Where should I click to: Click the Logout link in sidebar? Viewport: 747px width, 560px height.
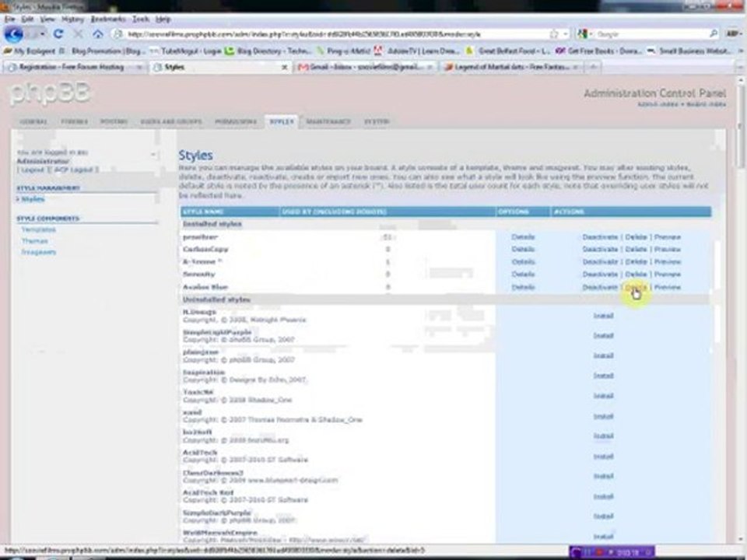coord(33,170)
